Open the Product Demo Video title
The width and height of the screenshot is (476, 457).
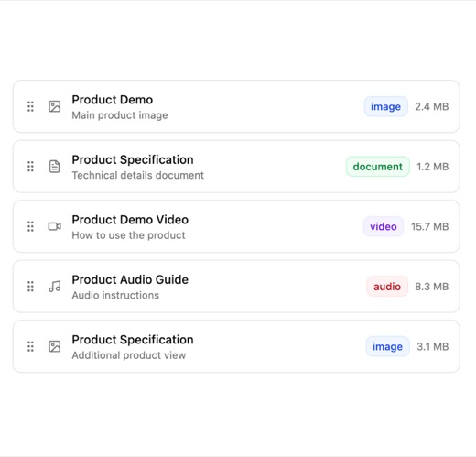click(130, 220)
